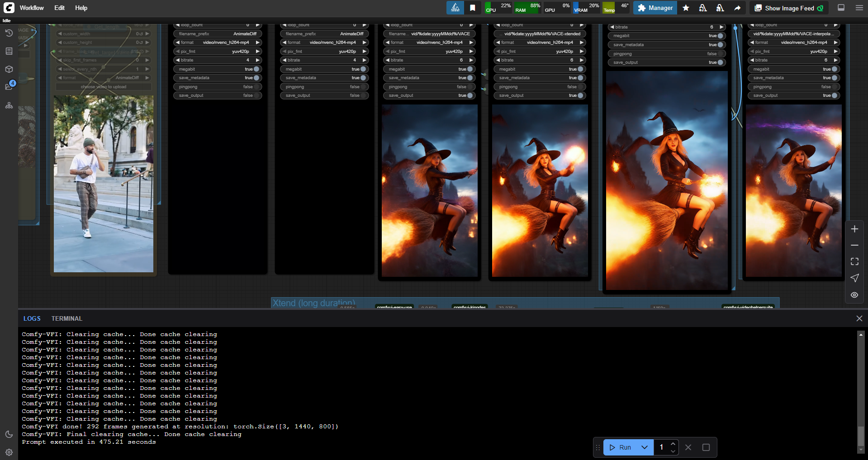Select next format on VACE-interpola node
This screenshot has height=460, width=868.
click(835, 43)
